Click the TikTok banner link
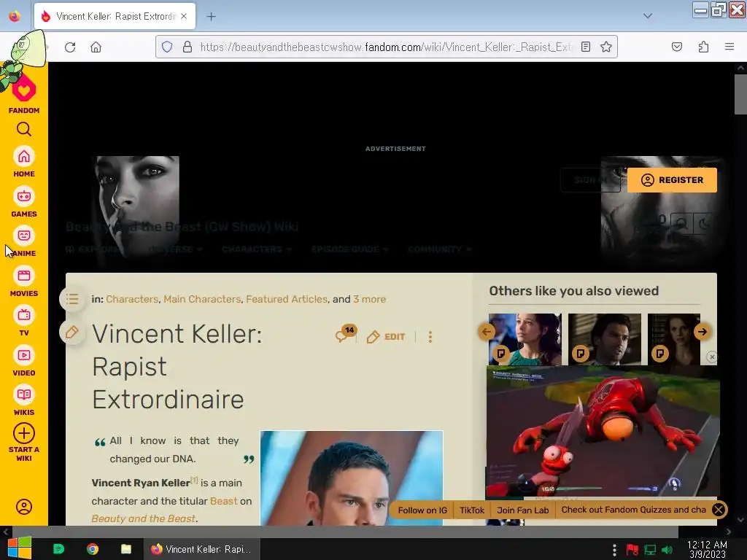 click(x=472, y=510)
